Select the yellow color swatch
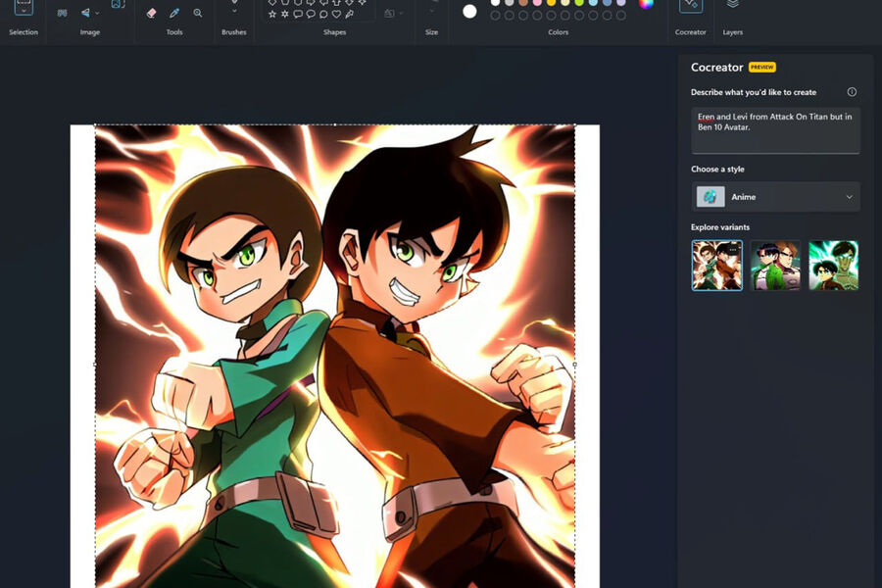Viewport: 882px width, 588px height. (x=551, y=2)
